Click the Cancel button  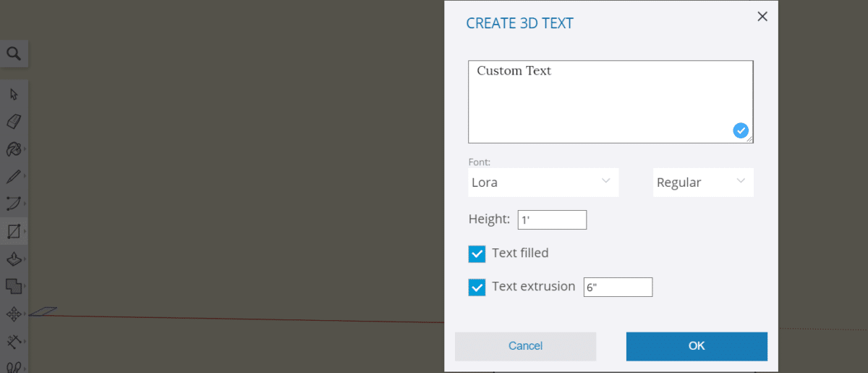point(525,346)
